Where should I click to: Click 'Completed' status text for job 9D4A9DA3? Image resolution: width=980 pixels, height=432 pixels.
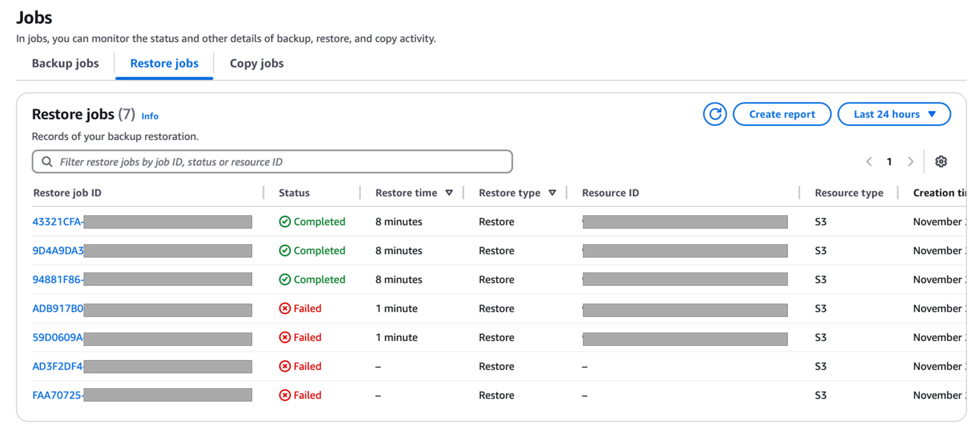pyautogui.click(x=319, y=251)
